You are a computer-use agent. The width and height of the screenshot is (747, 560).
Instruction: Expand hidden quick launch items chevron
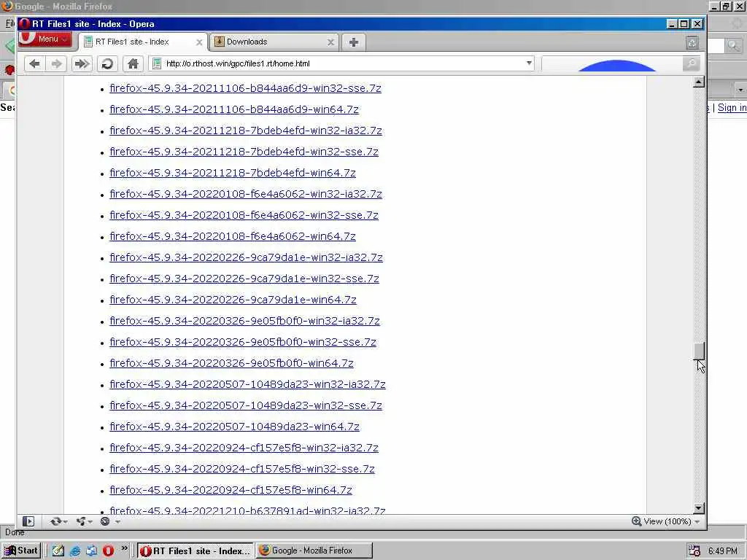point(124,548)
